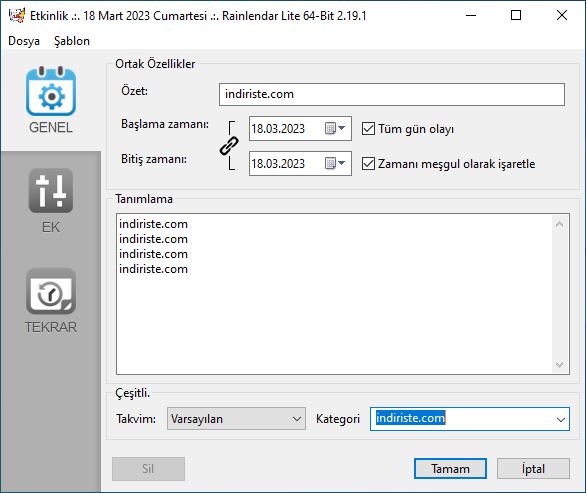The width and height of the screenshot is (586, 493).
Task: Open the Dosya menu
Action: (24, 41)
